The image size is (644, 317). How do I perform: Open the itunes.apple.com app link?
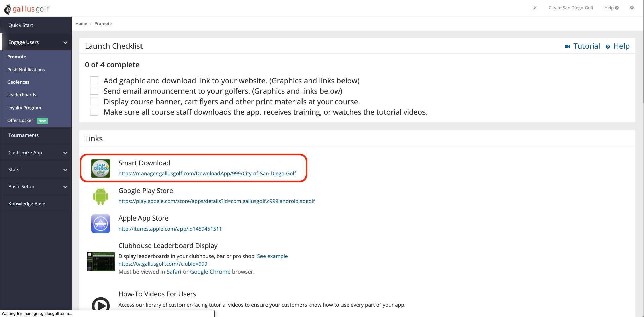[170, 229]
